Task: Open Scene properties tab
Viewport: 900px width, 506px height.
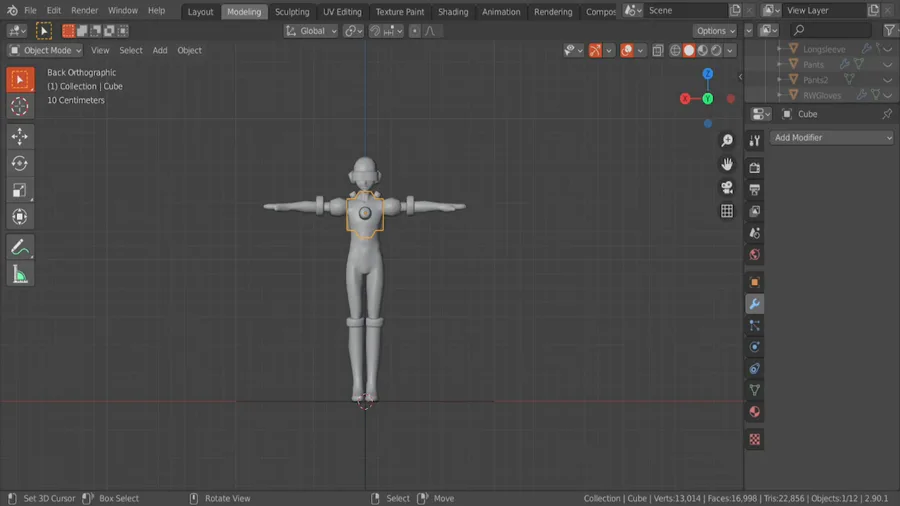Action: (755, 233)
